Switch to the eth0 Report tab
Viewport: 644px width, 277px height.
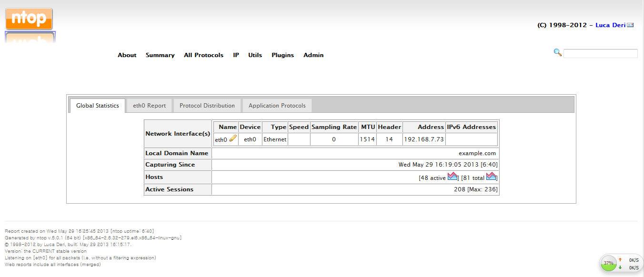149,106
